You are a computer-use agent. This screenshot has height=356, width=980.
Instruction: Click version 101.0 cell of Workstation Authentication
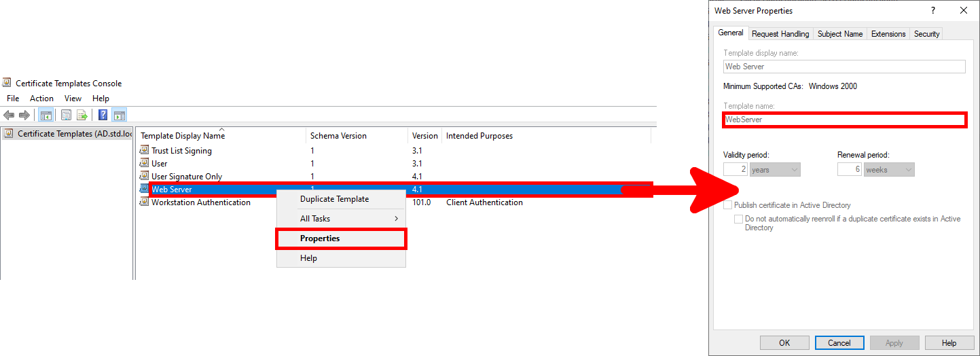pos(421,202)
